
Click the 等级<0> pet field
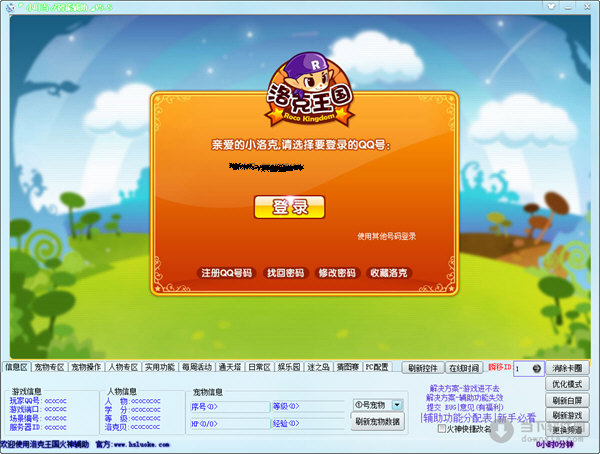click(x=308, y=407)
